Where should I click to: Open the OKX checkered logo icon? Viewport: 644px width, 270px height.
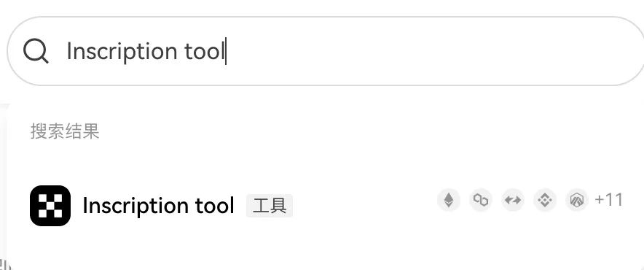pos(50,206)
